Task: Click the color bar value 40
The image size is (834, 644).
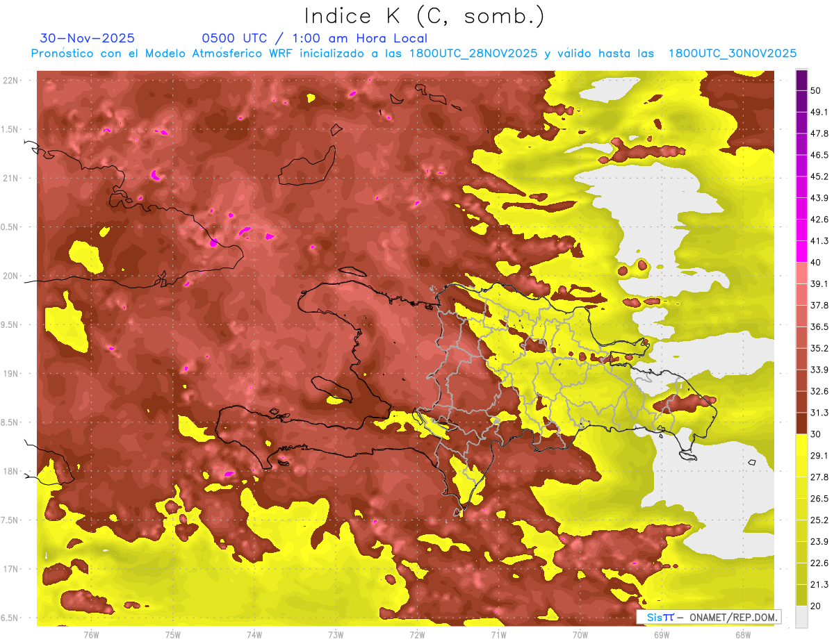Action: pyautogui.click(x=816, y=263)
